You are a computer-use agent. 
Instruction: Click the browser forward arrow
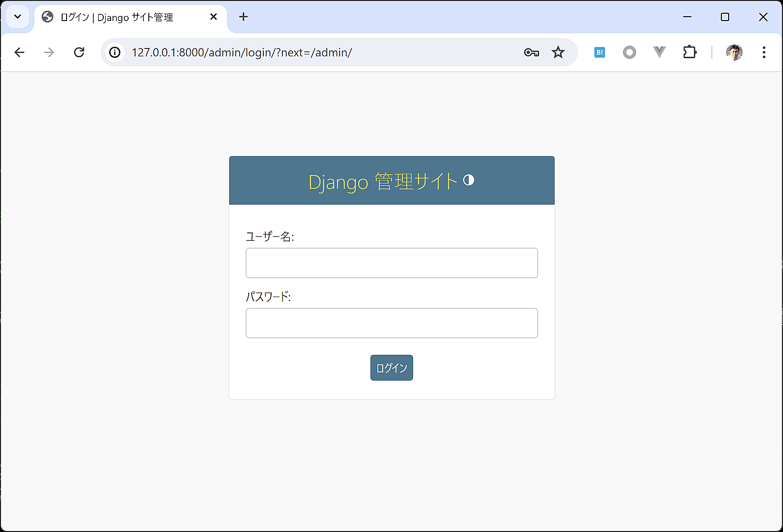coord(49,52)
